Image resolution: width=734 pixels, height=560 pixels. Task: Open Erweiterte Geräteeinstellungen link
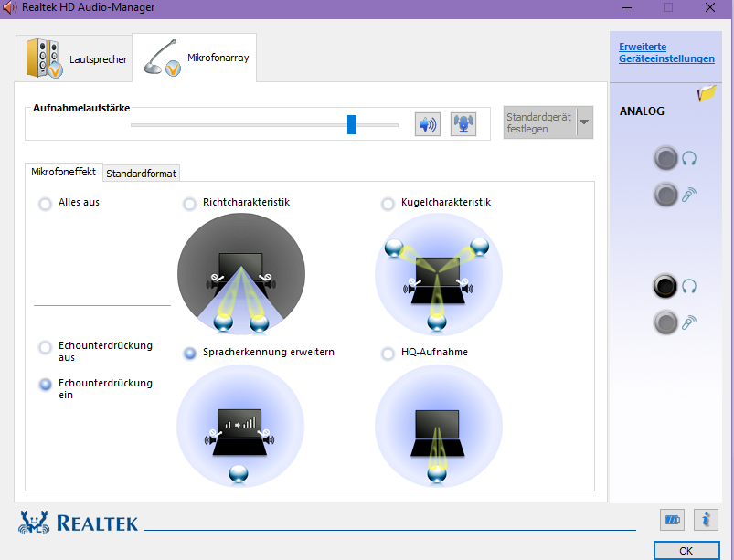point(666,52)
